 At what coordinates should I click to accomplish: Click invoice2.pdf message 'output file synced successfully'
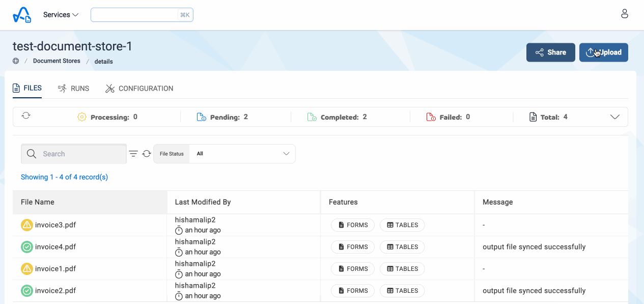point(534,291)
